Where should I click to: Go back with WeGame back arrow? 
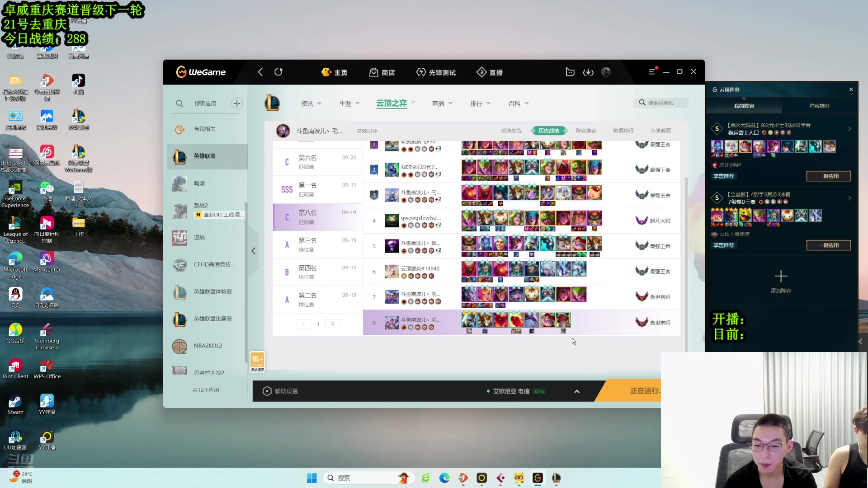[x=260, y=72]
